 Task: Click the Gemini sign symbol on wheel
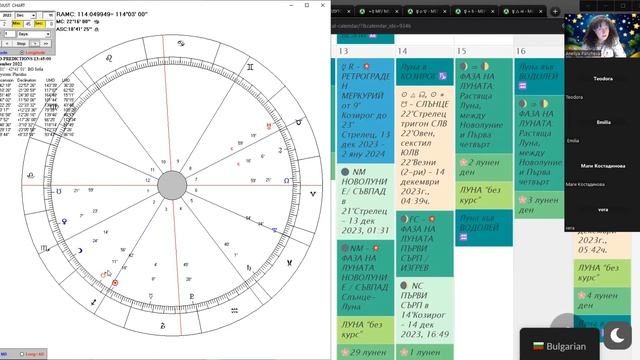250,67
